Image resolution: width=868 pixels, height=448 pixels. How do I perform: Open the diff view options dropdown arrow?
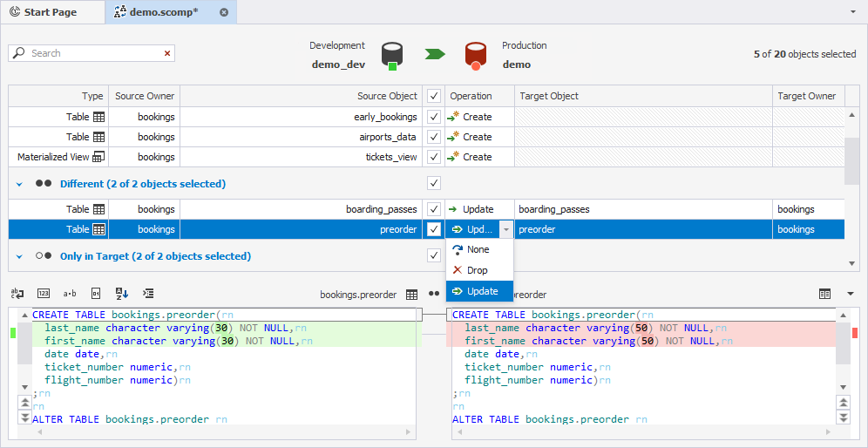(x=851, y=294)
